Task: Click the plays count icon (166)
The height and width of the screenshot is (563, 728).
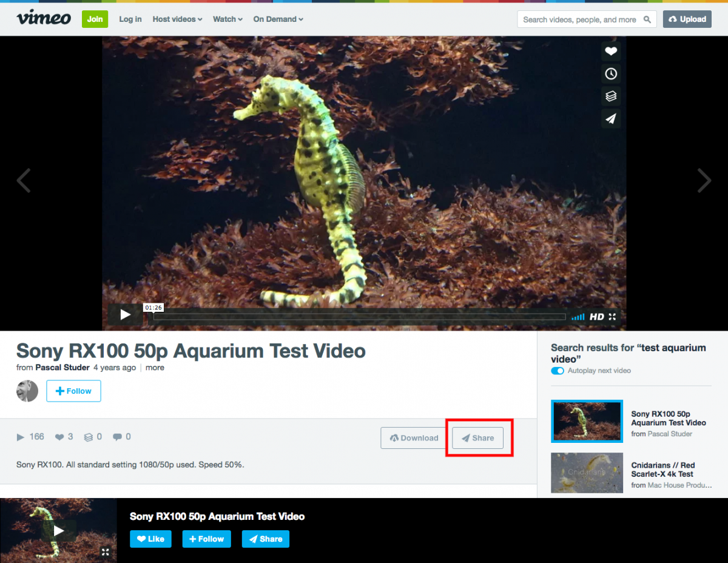Action: coord(20,437)
